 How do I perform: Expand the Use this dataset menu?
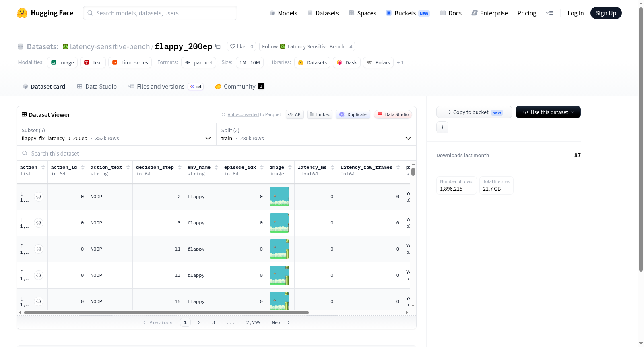[x=548, y=112]
